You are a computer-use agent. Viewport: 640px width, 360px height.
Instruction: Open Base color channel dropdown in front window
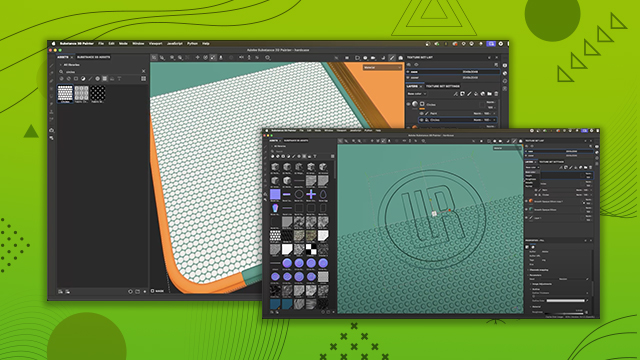coord(532,167)
